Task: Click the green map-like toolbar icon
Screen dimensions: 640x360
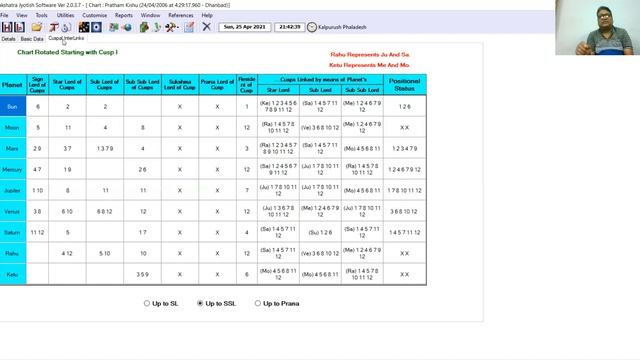Action: [114, 27]
